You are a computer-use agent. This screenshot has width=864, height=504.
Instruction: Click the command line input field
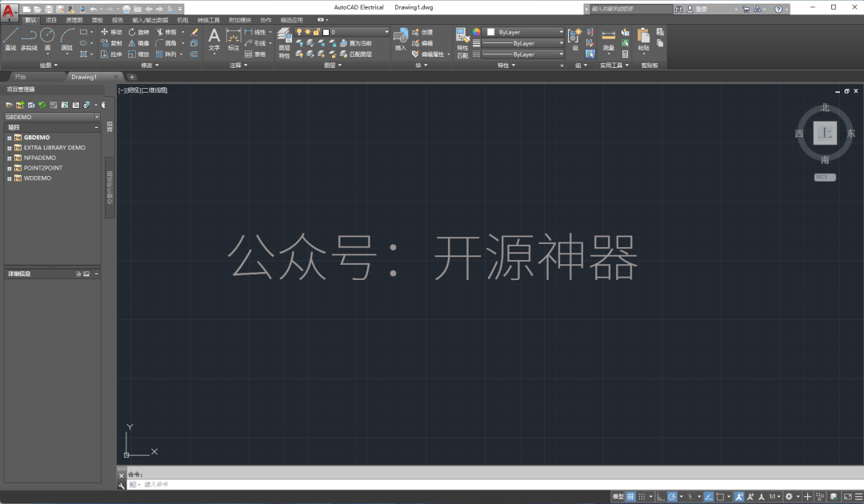[496, 484]
